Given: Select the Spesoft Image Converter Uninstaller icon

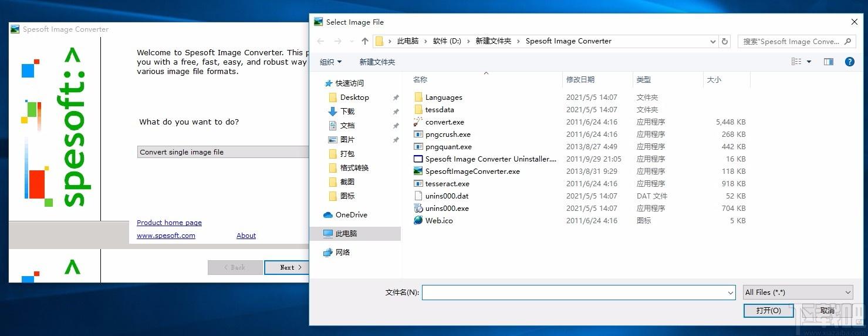Looking at the screenshot, I should 418,159.
